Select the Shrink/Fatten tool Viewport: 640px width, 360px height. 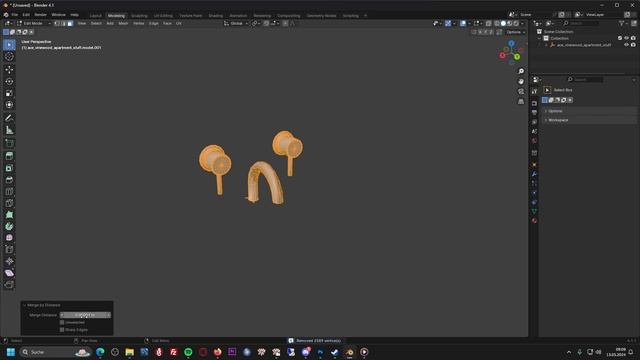click(x=9, y=262)
